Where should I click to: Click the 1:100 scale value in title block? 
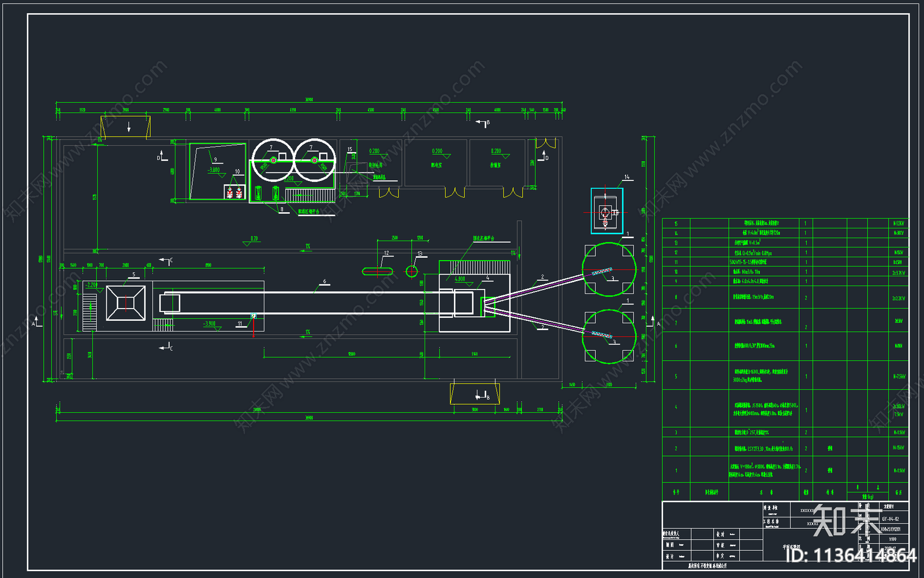pos(893,539)
